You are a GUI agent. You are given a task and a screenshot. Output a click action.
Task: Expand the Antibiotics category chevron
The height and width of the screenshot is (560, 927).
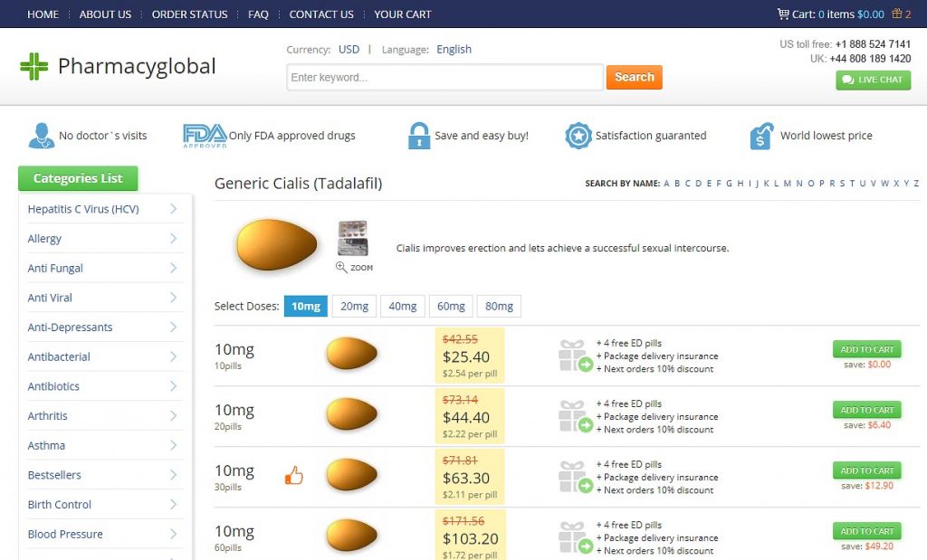point(173,385)
